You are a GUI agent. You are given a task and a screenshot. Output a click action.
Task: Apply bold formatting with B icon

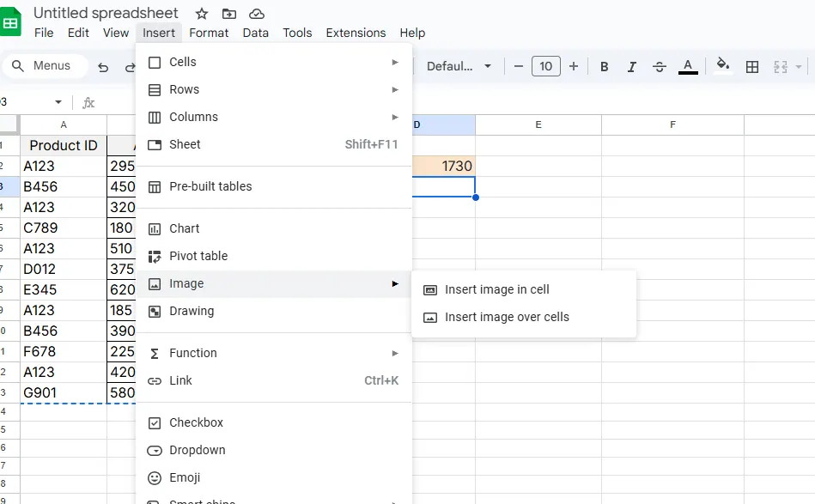point(604,67)
